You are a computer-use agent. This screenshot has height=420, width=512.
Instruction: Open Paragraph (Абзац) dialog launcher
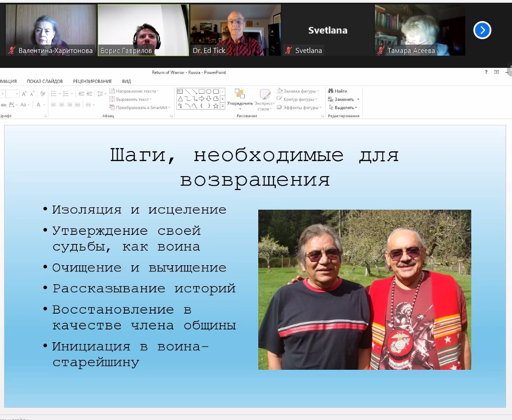pyautogui.click(x=171, y=116)
